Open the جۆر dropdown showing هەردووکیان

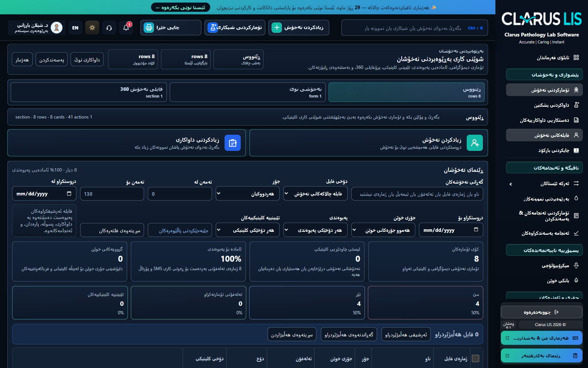coord(248,194)
